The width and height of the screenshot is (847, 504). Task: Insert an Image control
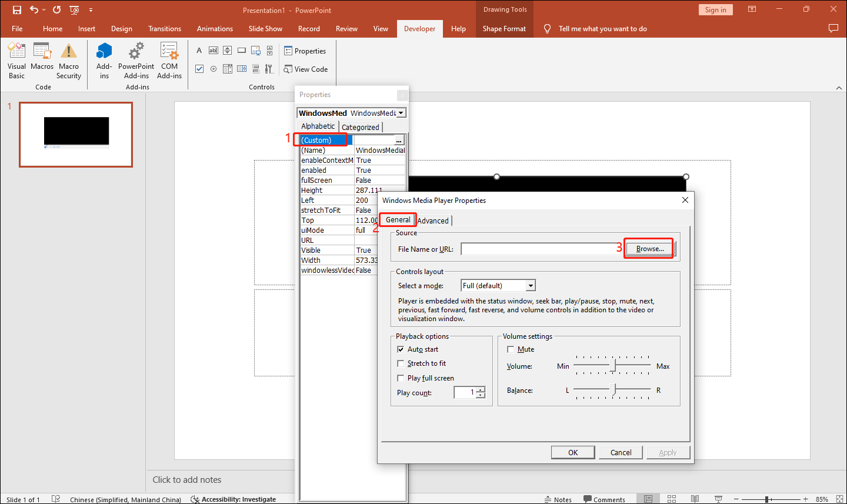[x=256, y=51]
